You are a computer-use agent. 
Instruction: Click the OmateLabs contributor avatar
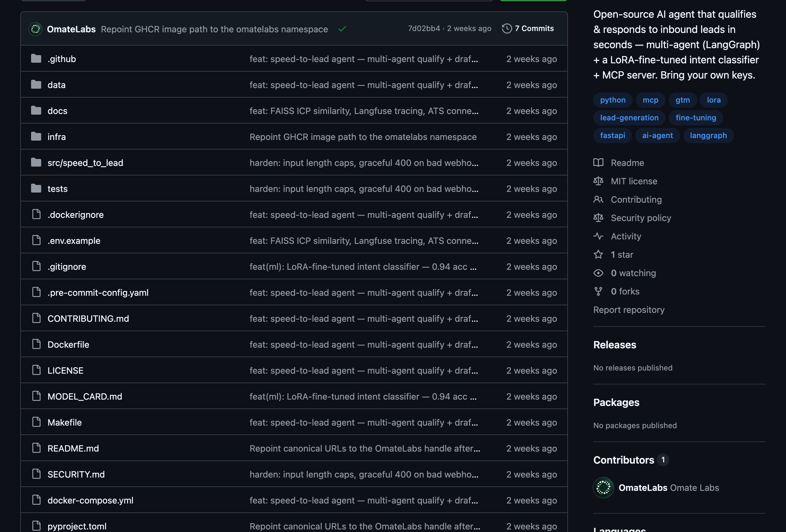pos(603,488)
